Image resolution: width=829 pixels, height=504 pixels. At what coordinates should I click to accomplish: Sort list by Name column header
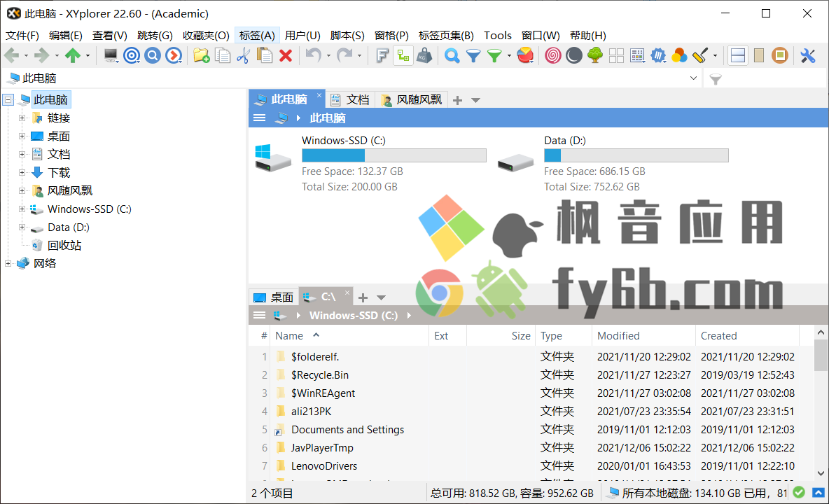[349, 336]
